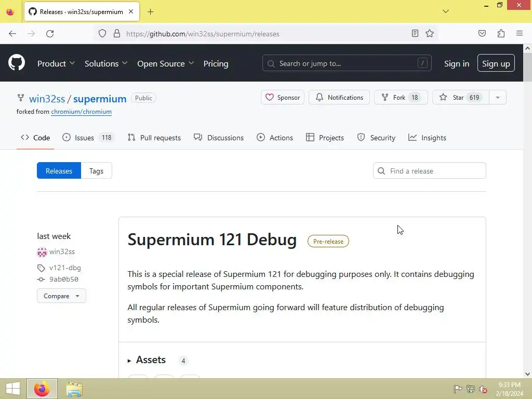
Task: Expand the Assets disclosure triangle
Action: 129,361
